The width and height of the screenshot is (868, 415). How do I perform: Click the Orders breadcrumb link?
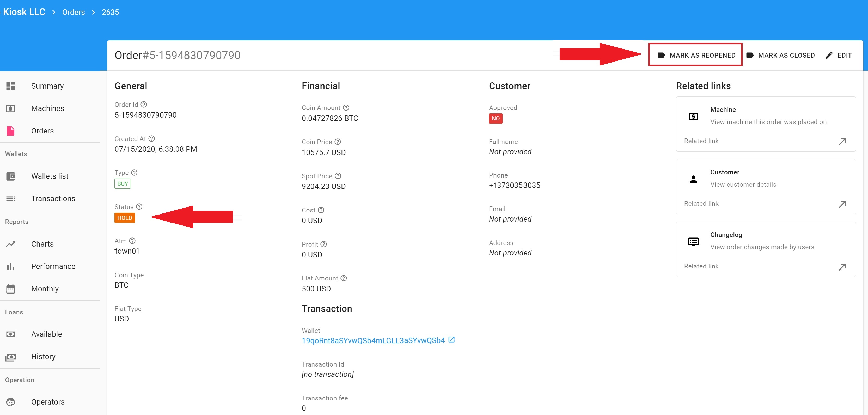click(x=74, y=12)
